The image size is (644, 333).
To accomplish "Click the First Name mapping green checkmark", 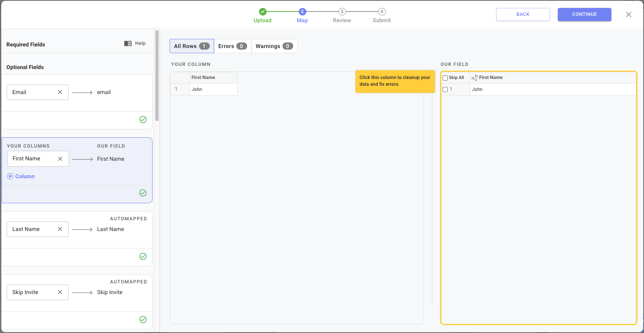I will (x=143, y=193).
